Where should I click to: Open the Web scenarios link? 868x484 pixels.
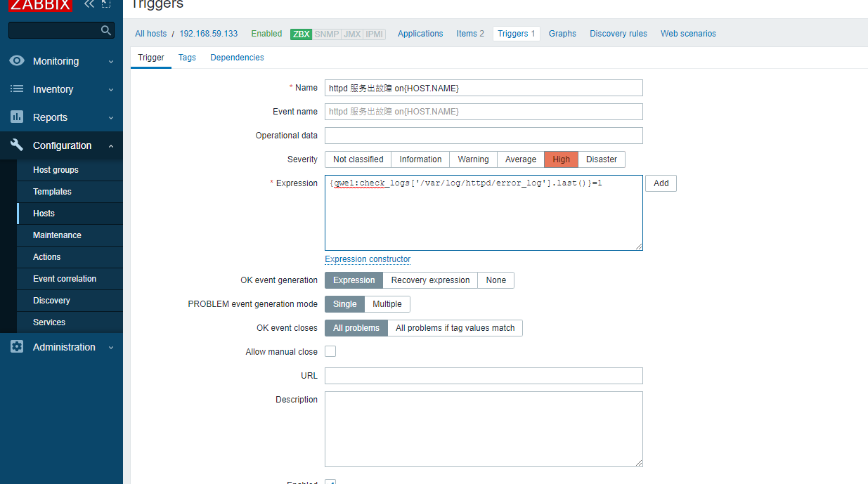tap(688, 34)
